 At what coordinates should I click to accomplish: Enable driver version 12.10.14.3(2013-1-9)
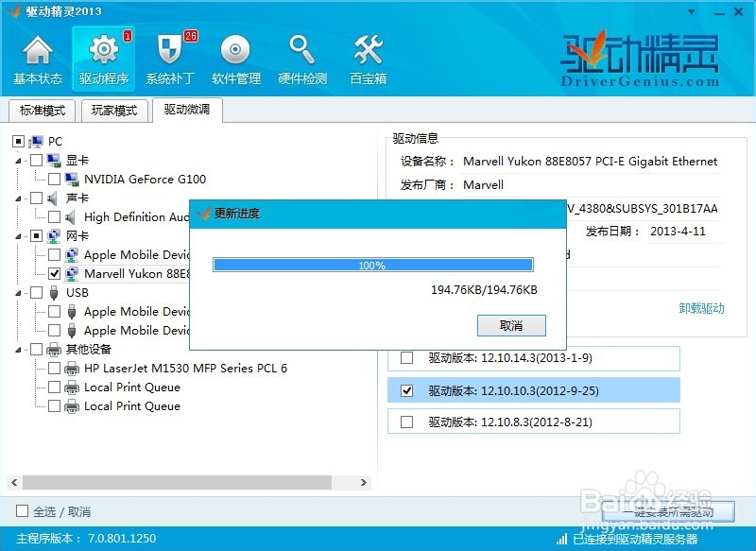click(407, 358)
